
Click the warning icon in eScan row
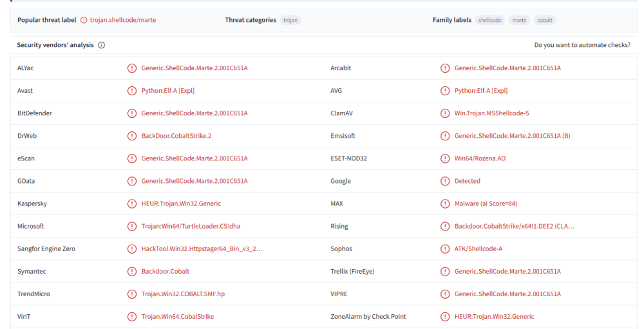(x=132, y=158)
